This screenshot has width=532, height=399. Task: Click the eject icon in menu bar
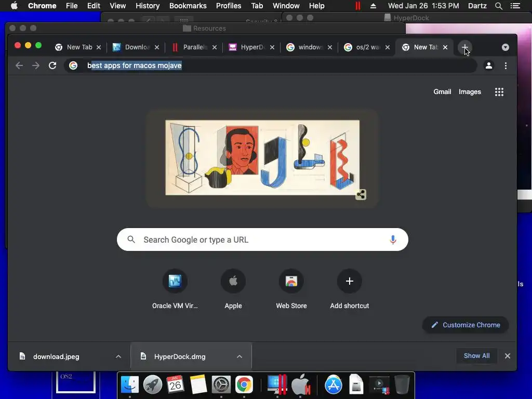(373, 6)
